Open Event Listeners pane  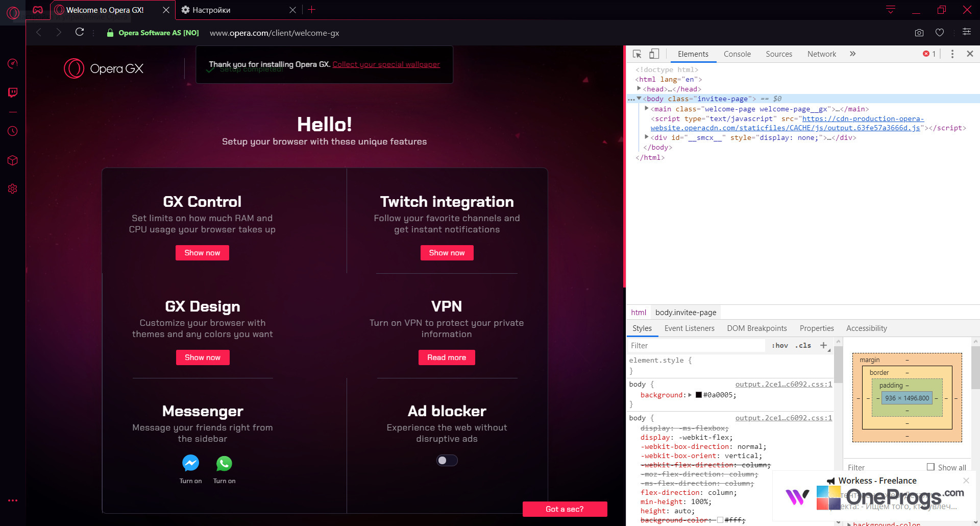click(x=690, y=328)
